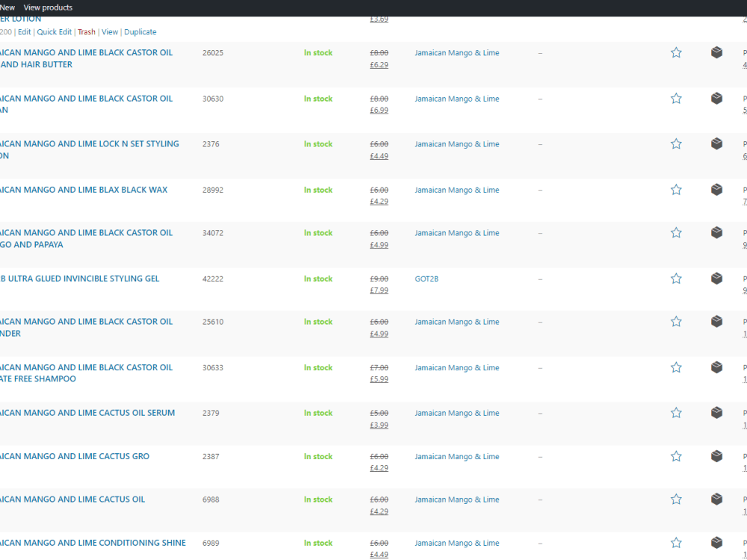Screen dimensions: 747x560
Task: Click box icon in Blax Black Wax row
Action: [x=716, y=190]
